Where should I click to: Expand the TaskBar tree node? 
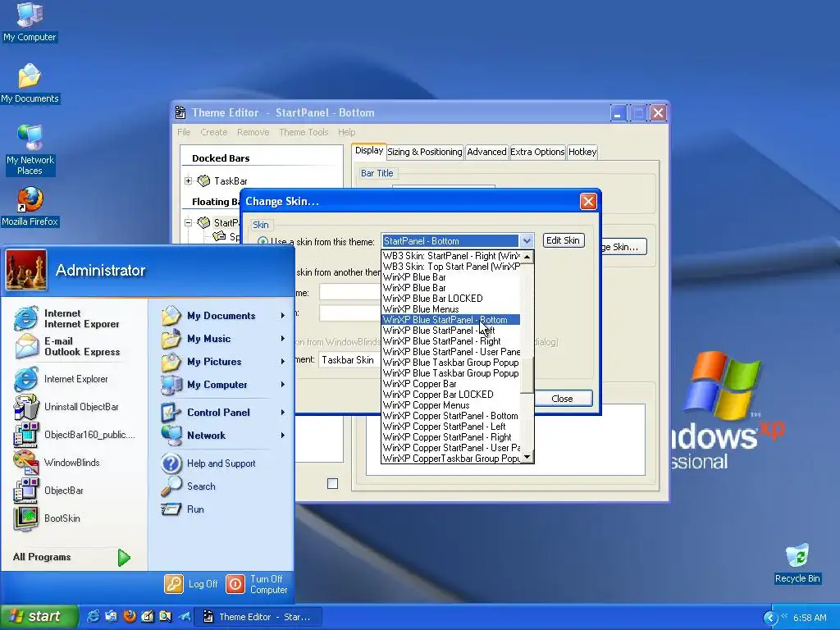[x=188, y=181]
